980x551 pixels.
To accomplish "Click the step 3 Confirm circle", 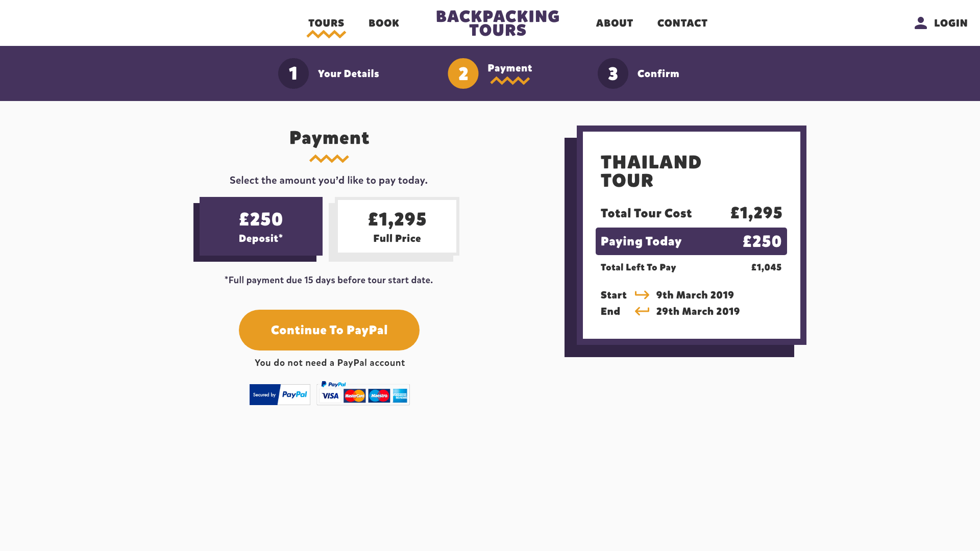I will click(613, 73).
